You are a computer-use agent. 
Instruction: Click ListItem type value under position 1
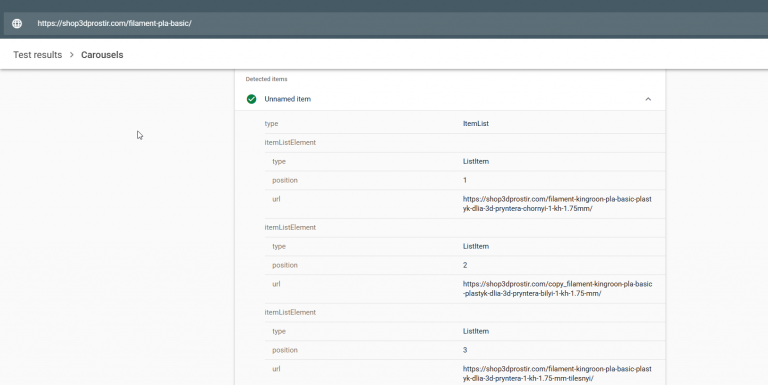(476, 161)
